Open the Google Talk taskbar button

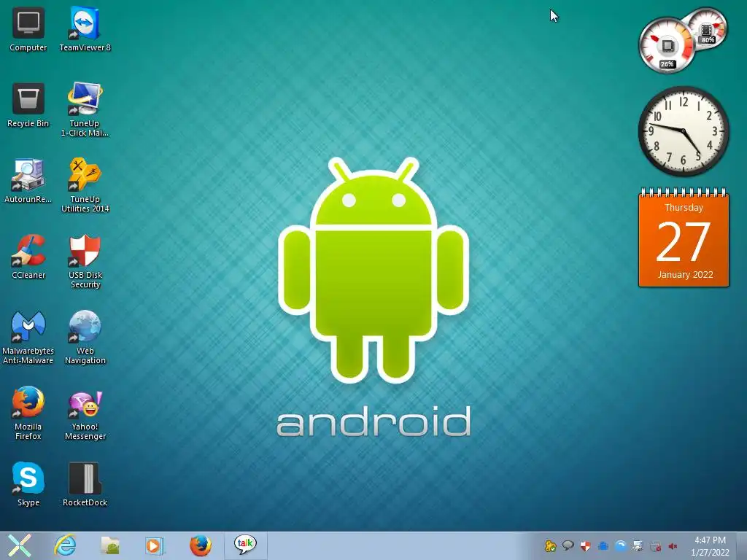coord(245,545)
